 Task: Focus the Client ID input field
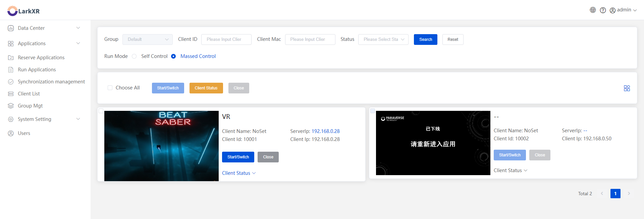pyautogui.click(x=226, y=40)
